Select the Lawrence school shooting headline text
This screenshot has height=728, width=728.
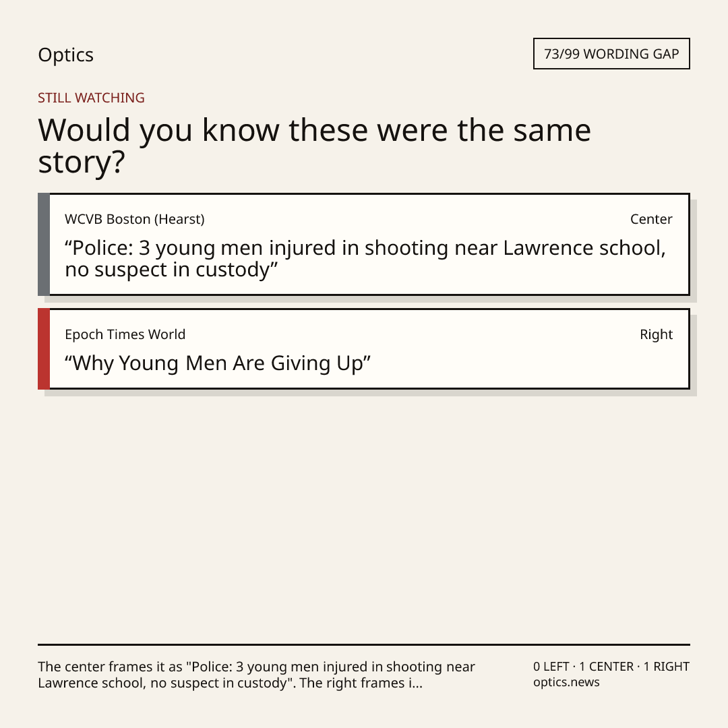coord(365,259)
